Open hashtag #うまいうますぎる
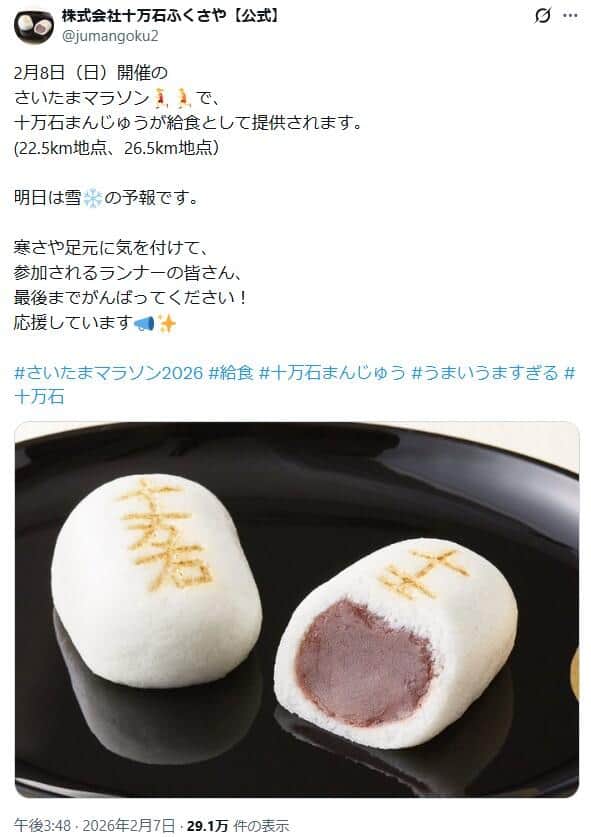The width and height of the screenshot is (591, 837). (x=485, y=373)
